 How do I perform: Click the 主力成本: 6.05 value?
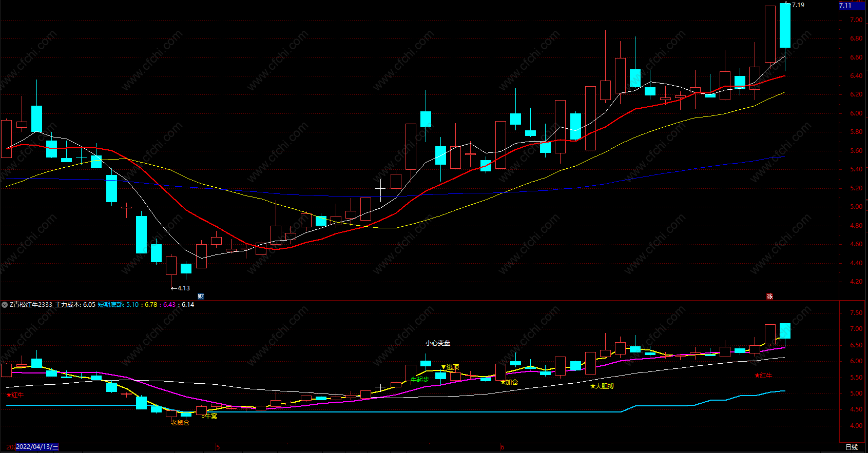(75, 305)
